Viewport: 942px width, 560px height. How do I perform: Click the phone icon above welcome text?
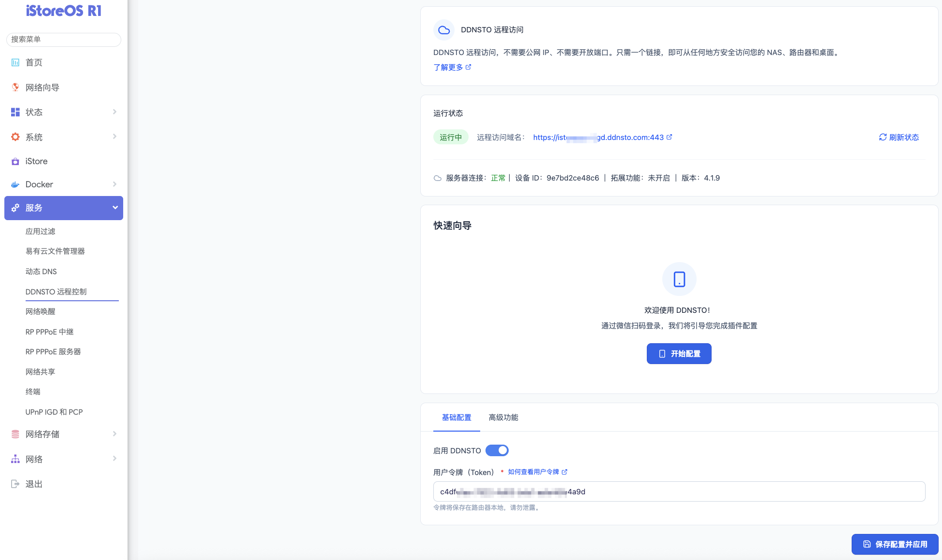click(x=679, y=279)
